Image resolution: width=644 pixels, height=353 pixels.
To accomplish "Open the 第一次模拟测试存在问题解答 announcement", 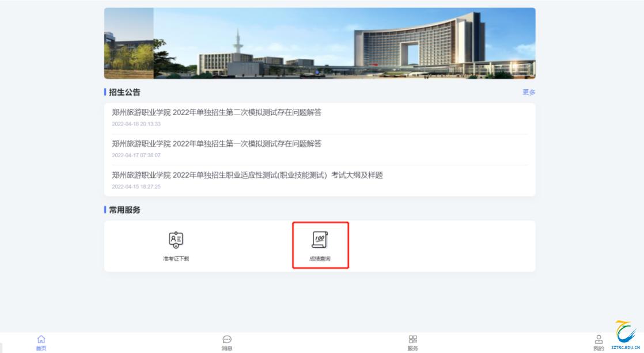I will (x=217, y=143).
